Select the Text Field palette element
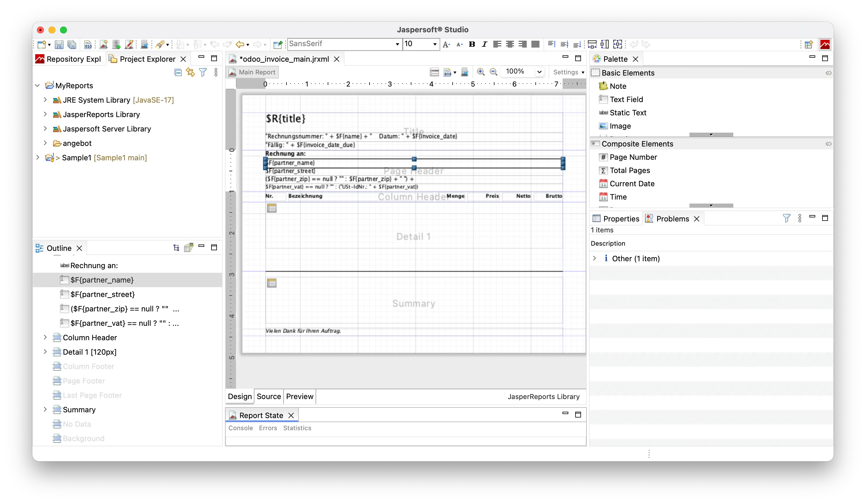Viewport: 866px width, 504px height. pos(621,99)
